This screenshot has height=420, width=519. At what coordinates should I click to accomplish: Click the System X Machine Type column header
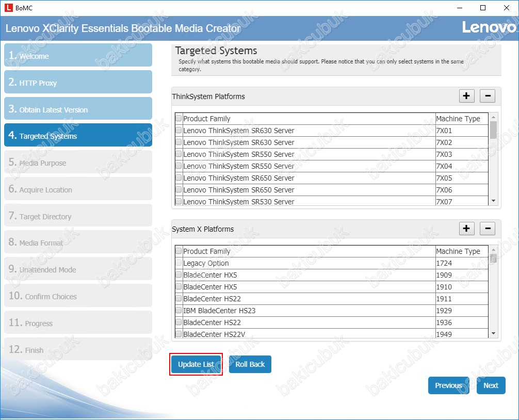462,251
